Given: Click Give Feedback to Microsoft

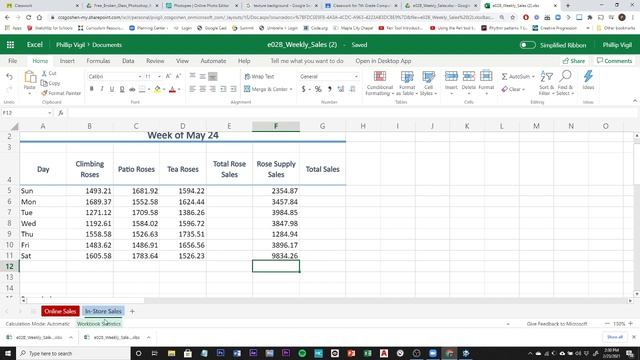Looking at the screenshot, I should click(x=557, y=324).
